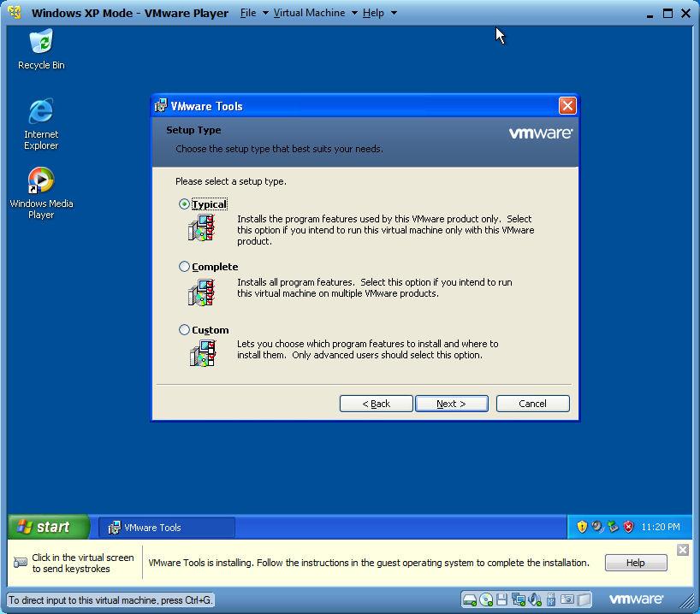
Task: Expand the Help menu in VMware Player
Action: click(x=379, y=13)
